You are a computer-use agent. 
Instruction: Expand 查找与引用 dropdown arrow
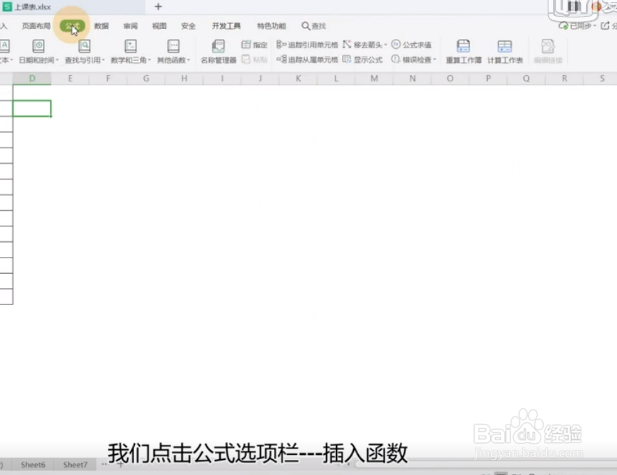[x=103, y=60]
